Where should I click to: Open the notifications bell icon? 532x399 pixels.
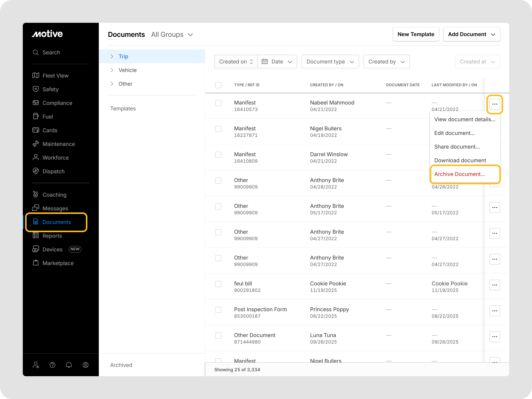click(x=69, y=365)
